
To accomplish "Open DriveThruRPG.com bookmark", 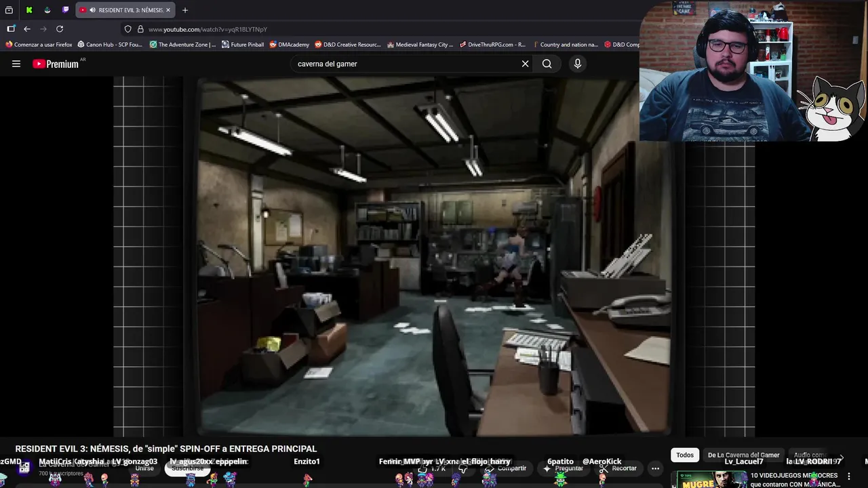I will tap(492, 45).
